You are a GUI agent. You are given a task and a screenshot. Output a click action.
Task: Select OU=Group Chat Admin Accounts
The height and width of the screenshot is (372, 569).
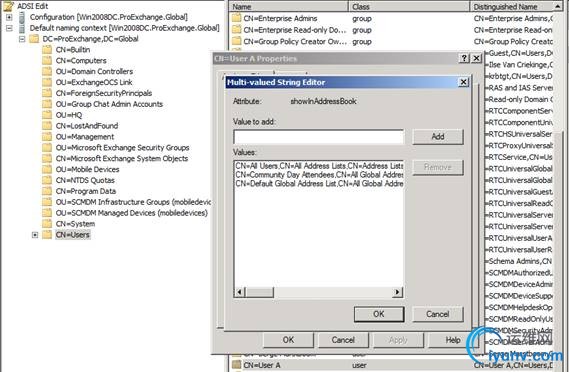tap(110, 104)
